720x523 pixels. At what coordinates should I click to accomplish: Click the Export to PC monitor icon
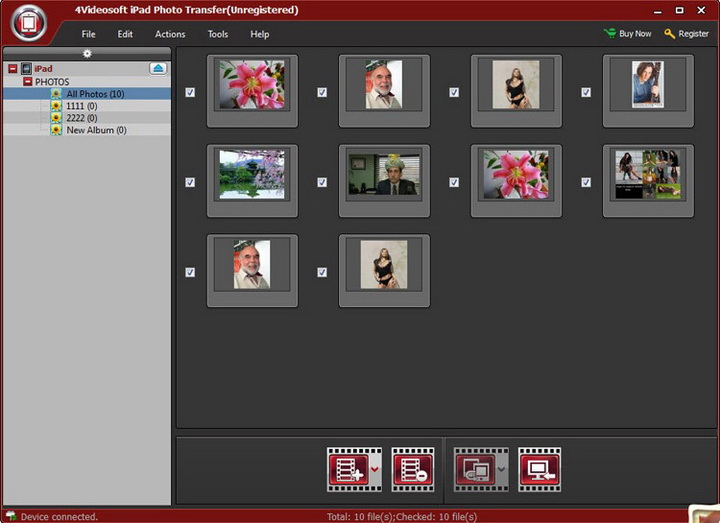tap(539, 468)
